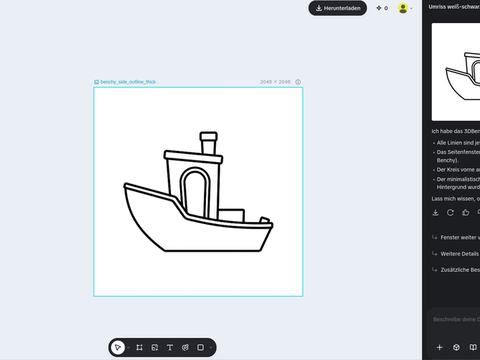This screenshot has height=360, width=480.
Task: Select the Text tool
Action: [170, 347]
